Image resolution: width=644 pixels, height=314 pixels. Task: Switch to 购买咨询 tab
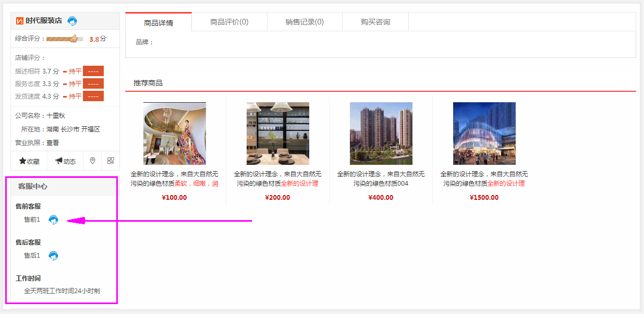pos(375,22)
